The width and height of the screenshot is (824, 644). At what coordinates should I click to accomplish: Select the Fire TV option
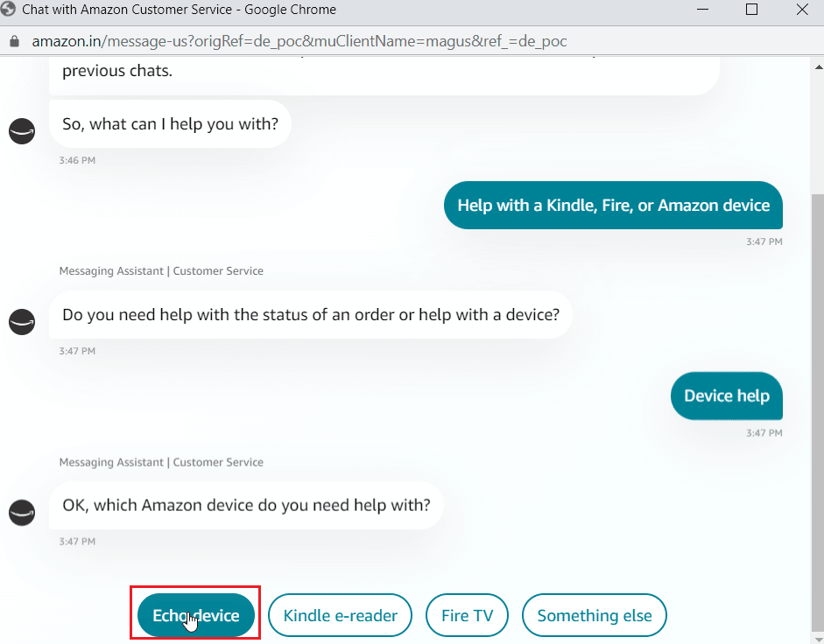tap(467, 614)
